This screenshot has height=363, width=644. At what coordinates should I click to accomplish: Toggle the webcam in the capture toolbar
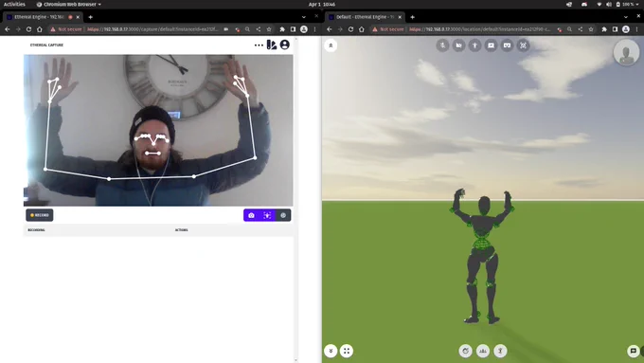251,215
